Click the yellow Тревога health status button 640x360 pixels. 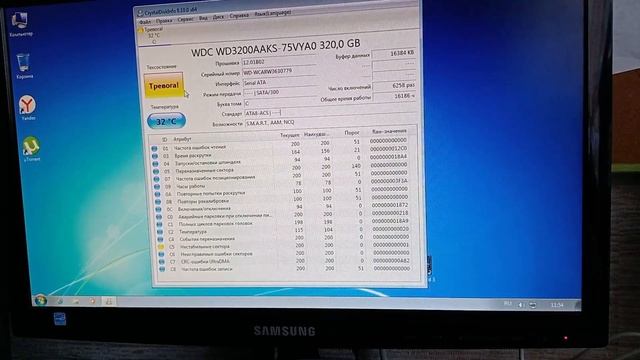pos(164,85)
